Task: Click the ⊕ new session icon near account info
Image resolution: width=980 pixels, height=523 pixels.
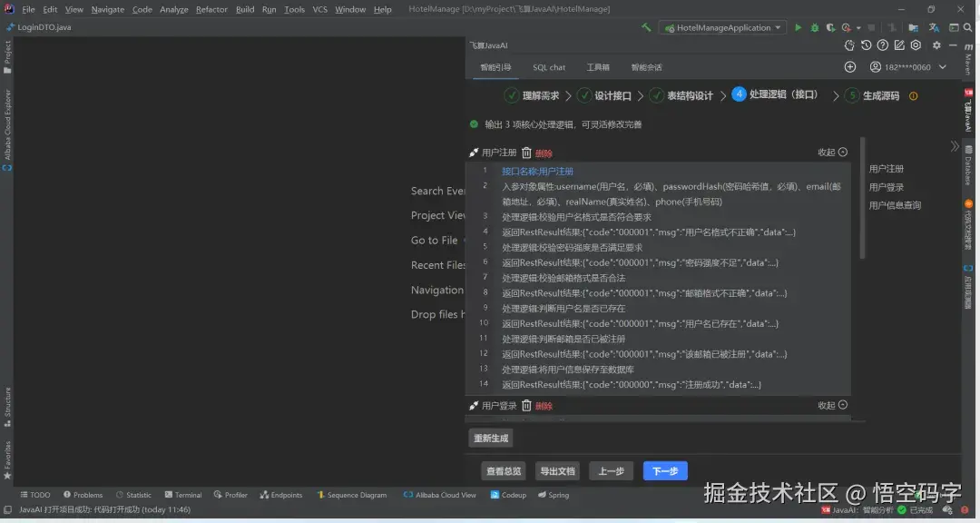Action: tap(850, 66)
